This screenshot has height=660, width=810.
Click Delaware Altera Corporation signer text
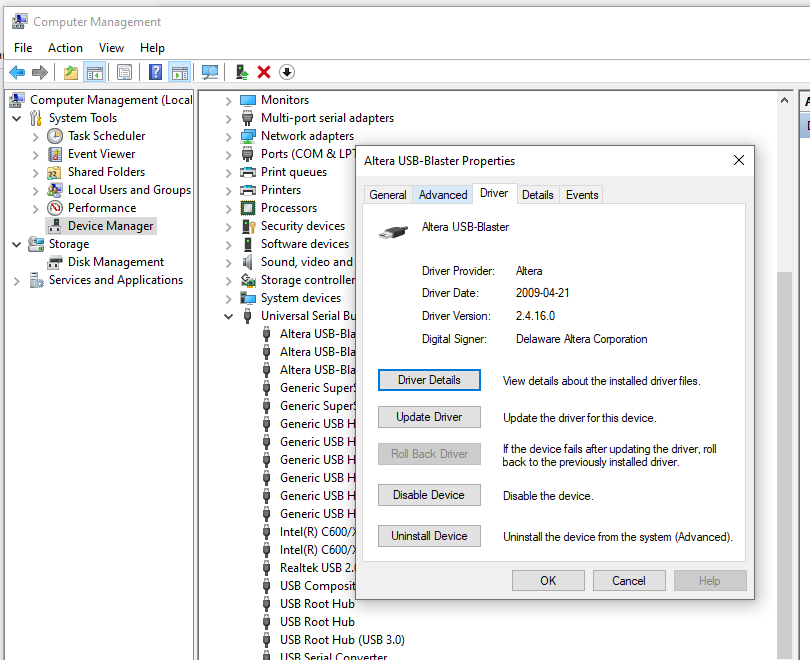point(581,339)
